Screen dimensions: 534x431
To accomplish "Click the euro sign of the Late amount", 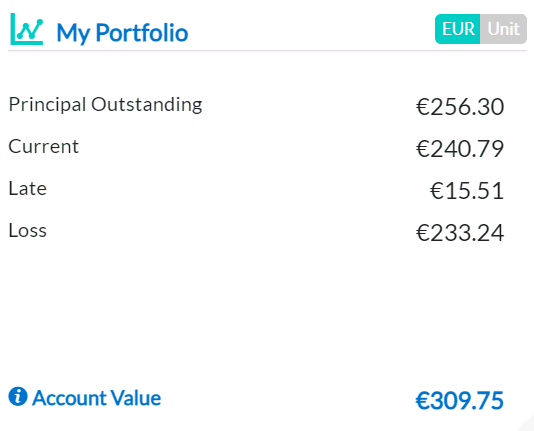I will click(x=437, y=191).
